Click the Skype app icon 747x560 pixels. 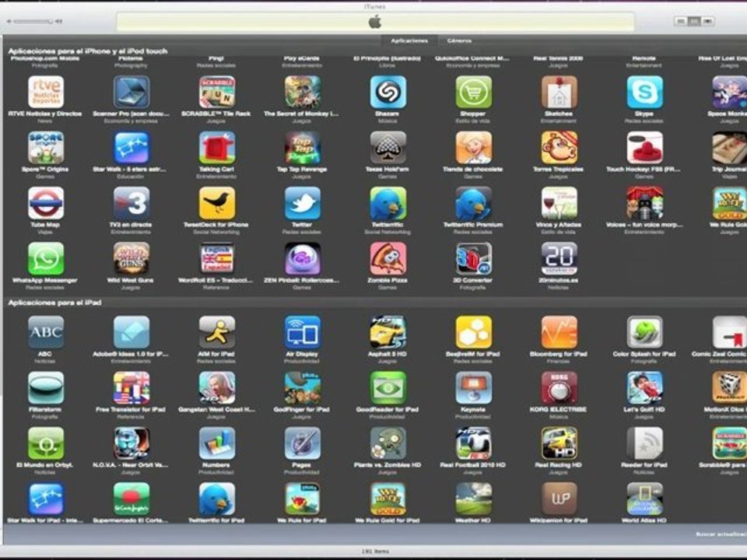pos(644,92)
